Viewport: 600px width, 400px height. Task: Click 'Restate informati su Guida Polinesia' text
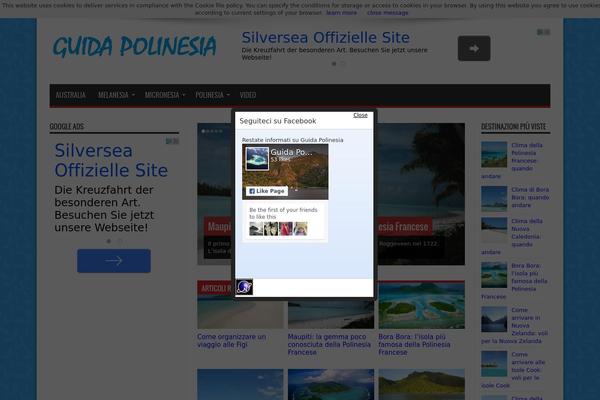[x=292, y=140]
